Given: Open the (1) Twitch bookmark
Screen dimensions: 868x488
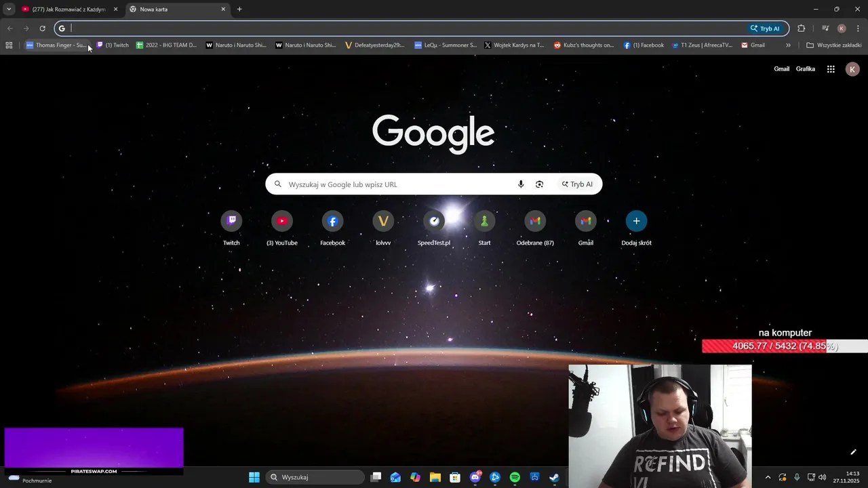Looking at the screenshot, I should 113,45.
